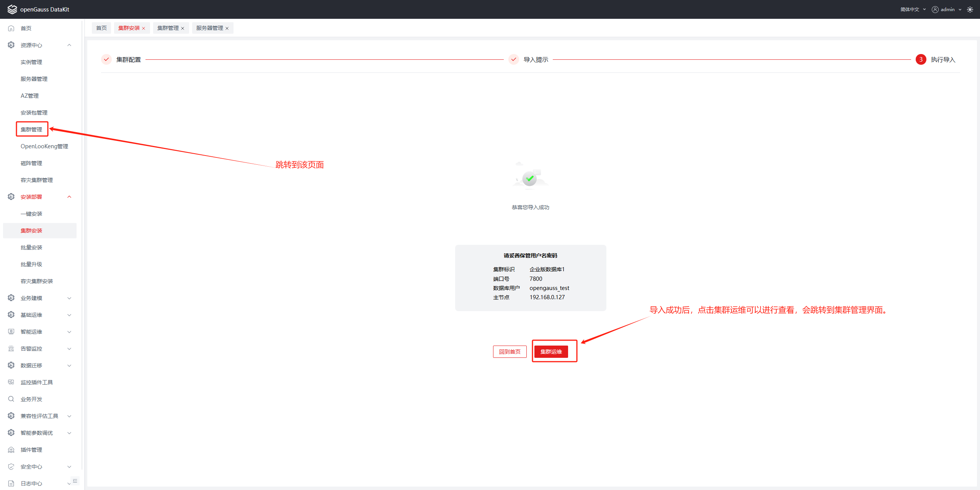Click the openGauss DataKit logo icon
The width and height of the screenshot is (980, 490).
coord(12,9)
